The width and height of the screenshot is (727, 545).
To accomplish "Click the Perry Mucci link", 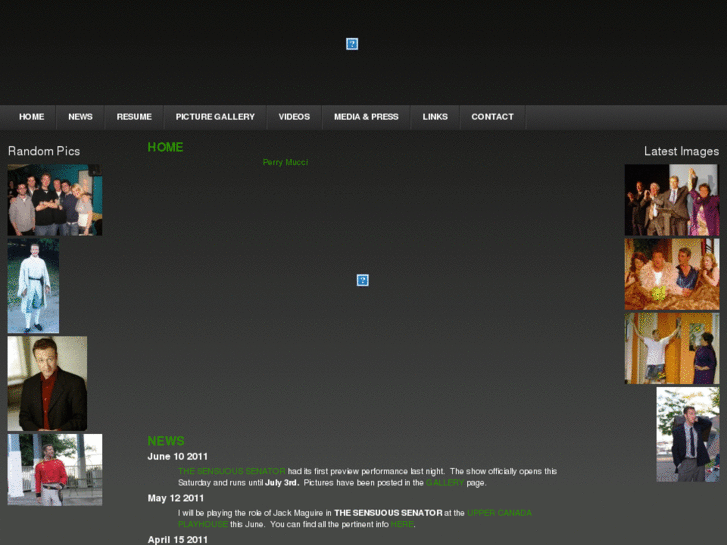I will (x=285, y=162).
